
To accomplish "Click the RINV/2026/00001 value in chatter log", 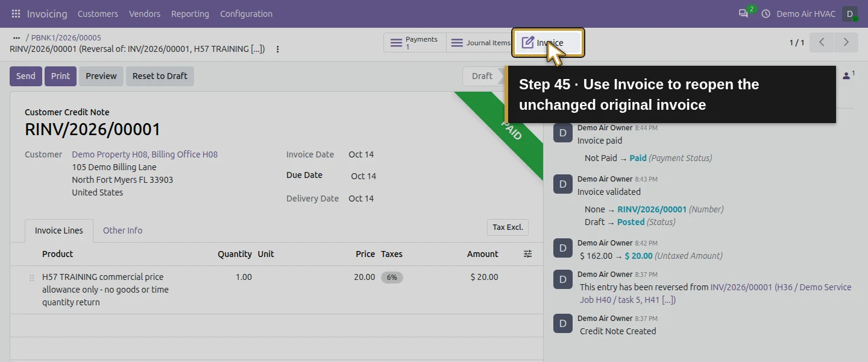I will (652, 209).
